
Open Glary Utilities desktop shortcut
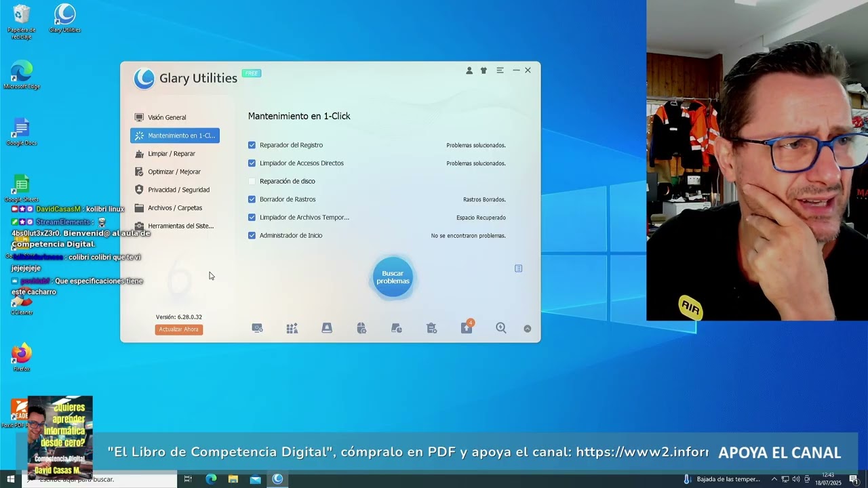coord(65,19)
